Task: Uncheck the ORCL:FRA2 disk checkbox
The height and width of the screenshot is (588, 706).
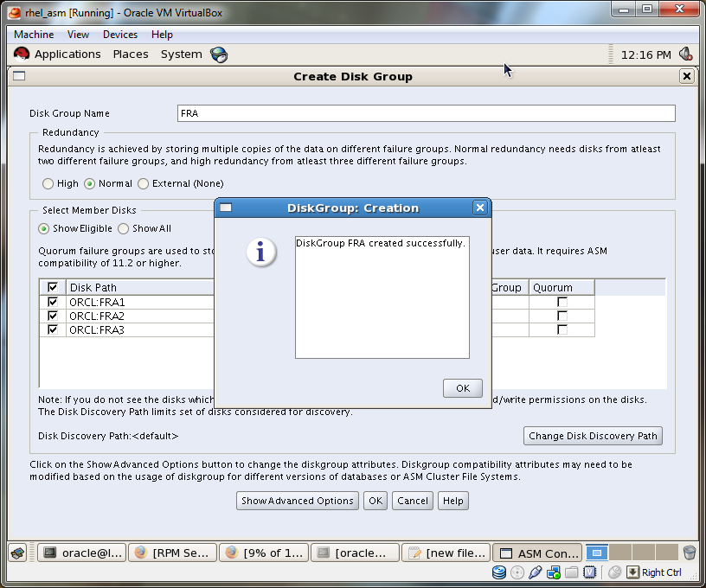Action: coord(53,316)
